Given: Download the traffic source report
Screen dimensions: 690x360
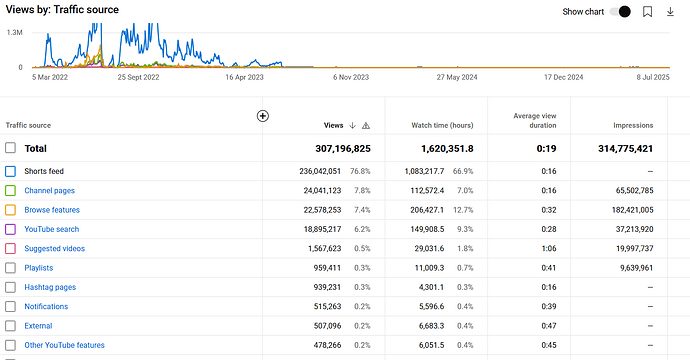Looking at the screenshot, I should 670,12.
